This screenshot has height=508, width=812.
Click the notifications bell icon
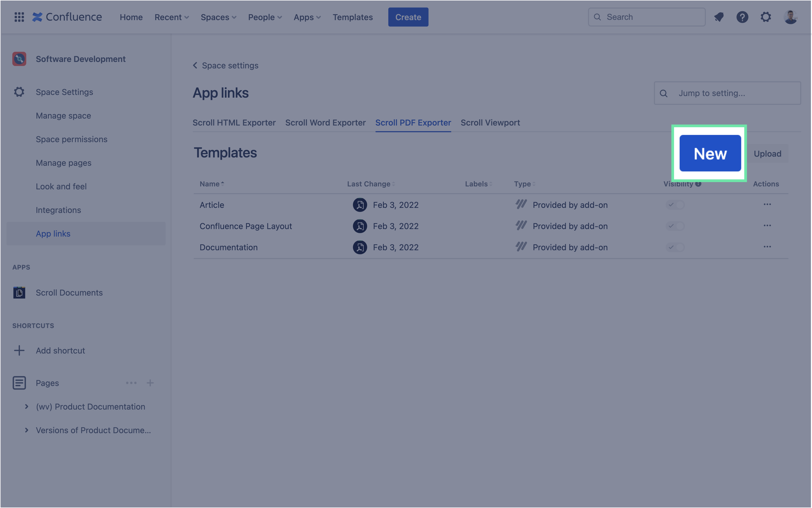719,17
